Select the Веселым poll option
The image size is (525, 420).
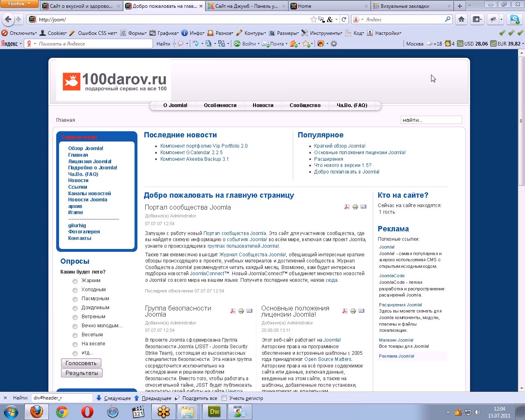[75, 336]
